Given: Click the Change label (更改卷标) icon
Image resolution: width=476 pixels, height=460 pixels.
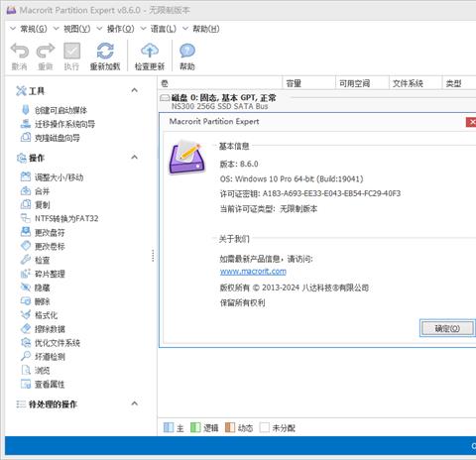Looking at the screenshot, I should [26, 246].
